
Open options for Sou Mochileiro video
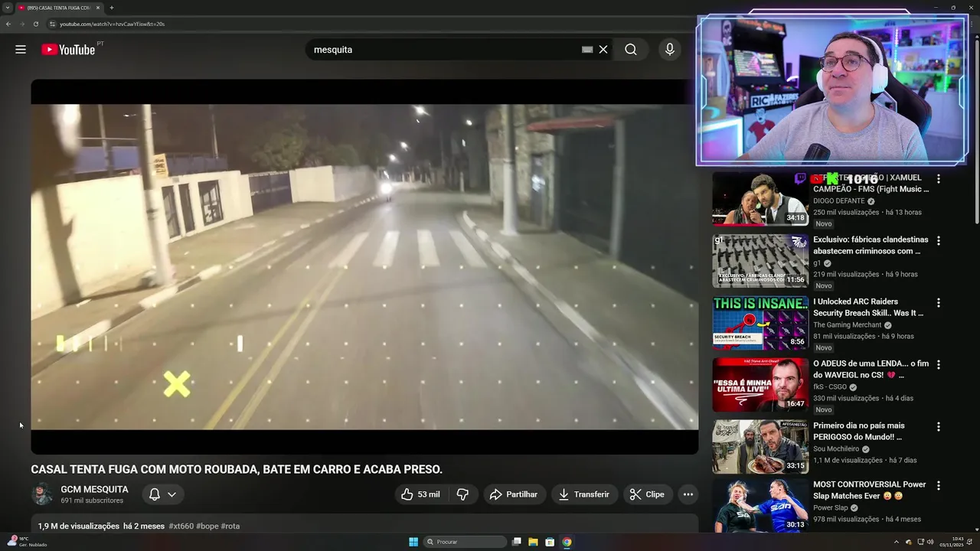[x=939, y=426]
